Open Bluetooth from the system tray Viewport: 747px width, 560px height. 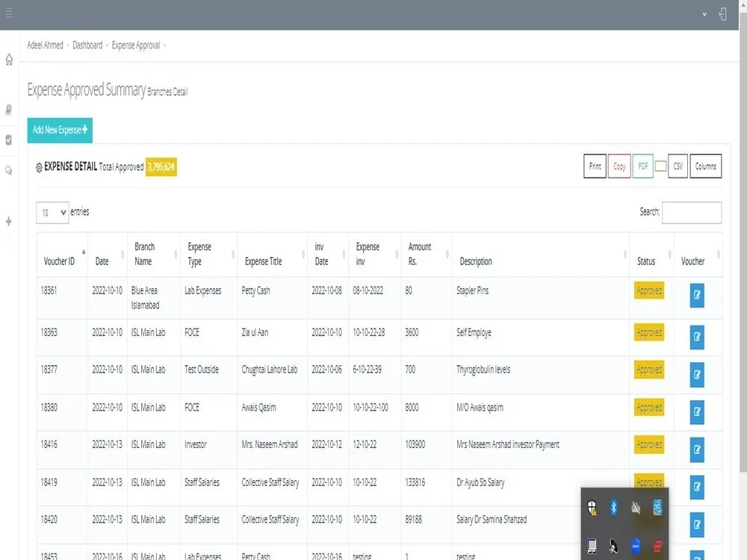pyautogui.click(x=613, y=507)
